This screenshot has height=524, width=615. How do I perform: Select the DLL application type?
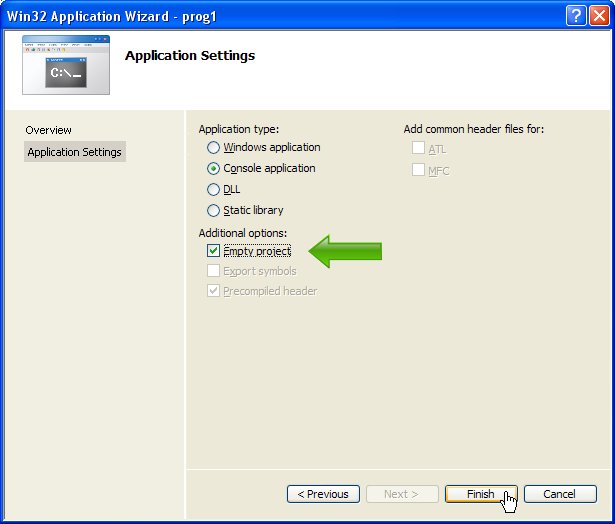(213, 189)
